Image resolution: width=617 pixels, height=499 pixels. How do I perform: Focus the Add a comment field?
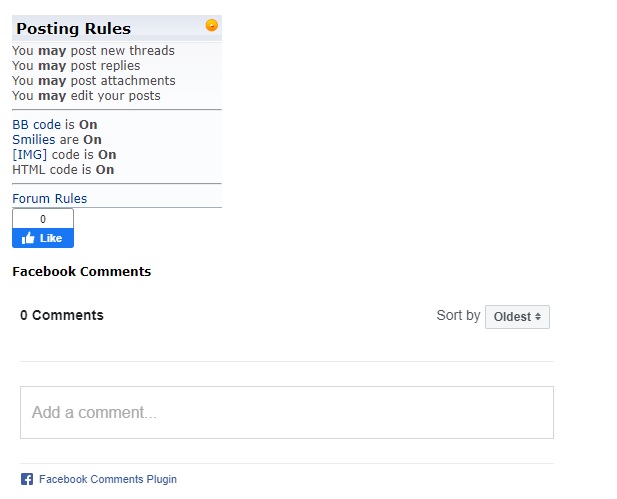click(x=286, y=412)
